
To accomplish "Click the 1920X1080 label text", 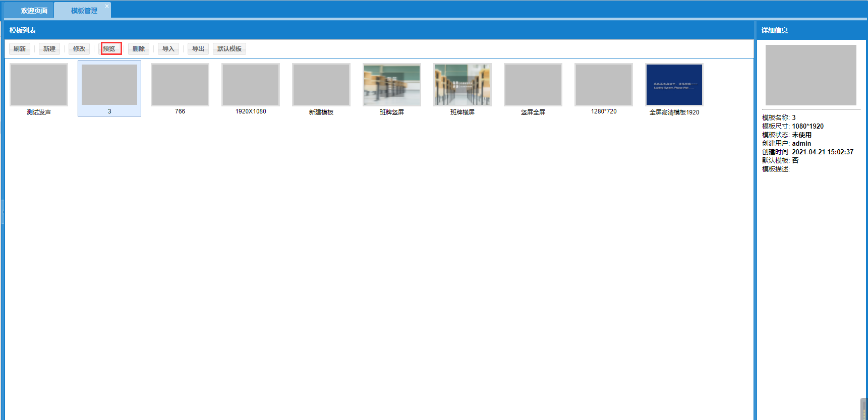I will [251, 111].
